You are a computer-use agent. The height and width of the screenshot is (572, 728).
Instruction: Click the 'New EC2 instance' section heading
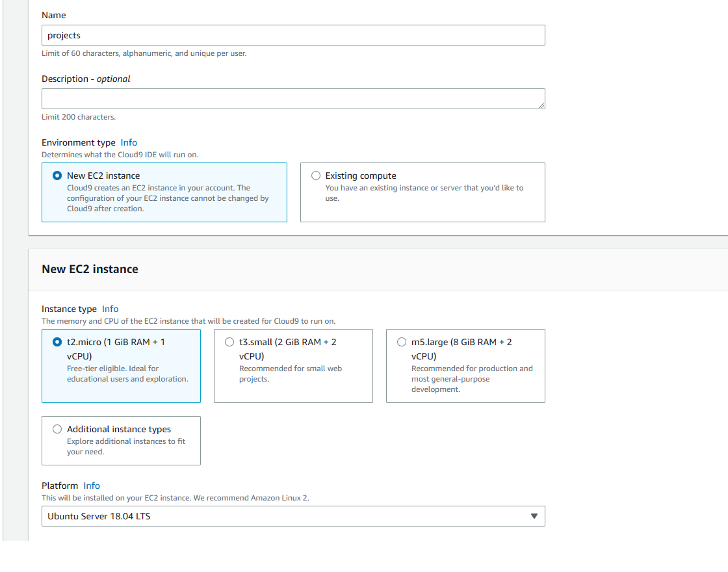pyautogui.click(x=90, y=269)
